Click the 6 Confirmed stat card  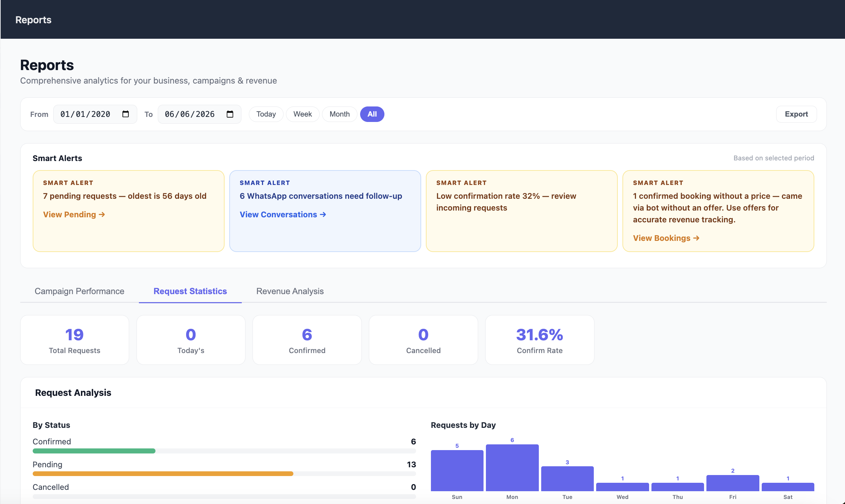[x=307, y=340]
